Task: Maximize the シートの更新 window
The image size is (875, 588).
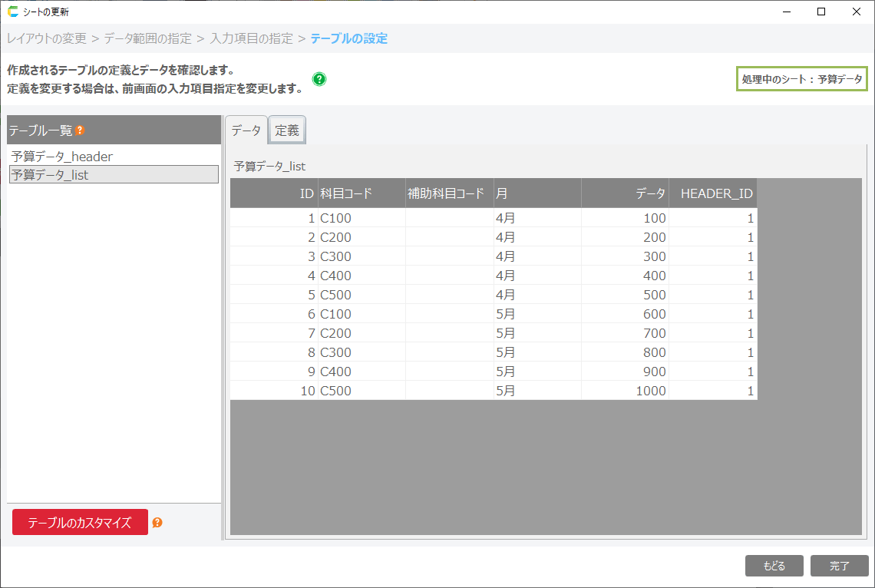Action: coord(821,12)
